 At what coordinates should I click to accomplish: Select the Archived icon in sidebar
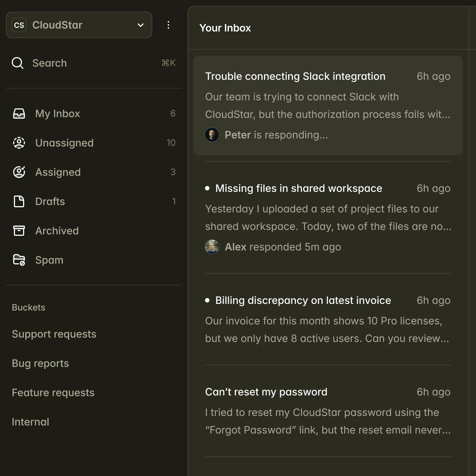[x=19, y=231]
